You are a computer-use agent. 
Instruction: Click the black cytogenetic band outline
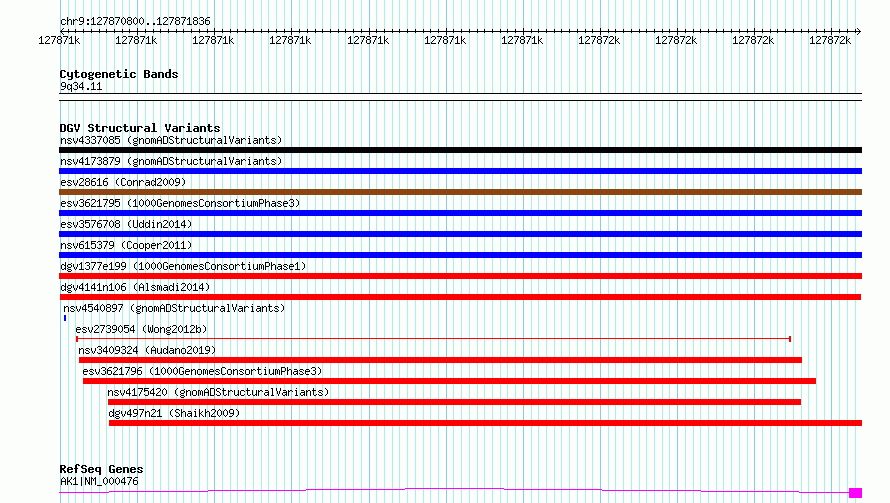coord(460,97)
